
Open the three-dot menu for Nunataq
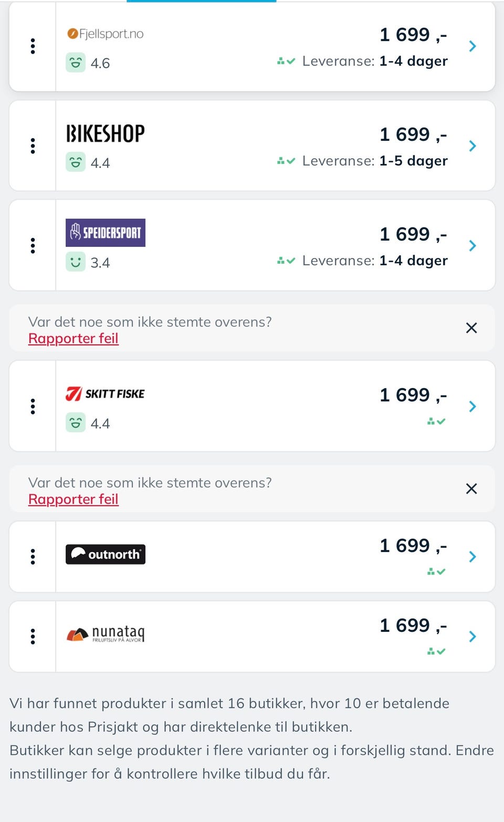[x=33, y=637]
